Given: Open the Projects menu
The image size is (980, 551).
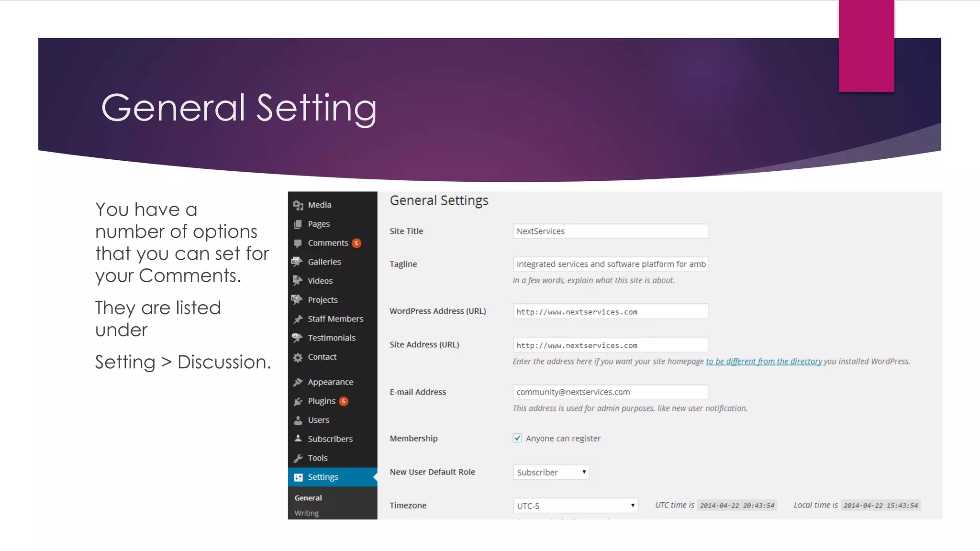Looking at the screenshot, I should 333,300.
